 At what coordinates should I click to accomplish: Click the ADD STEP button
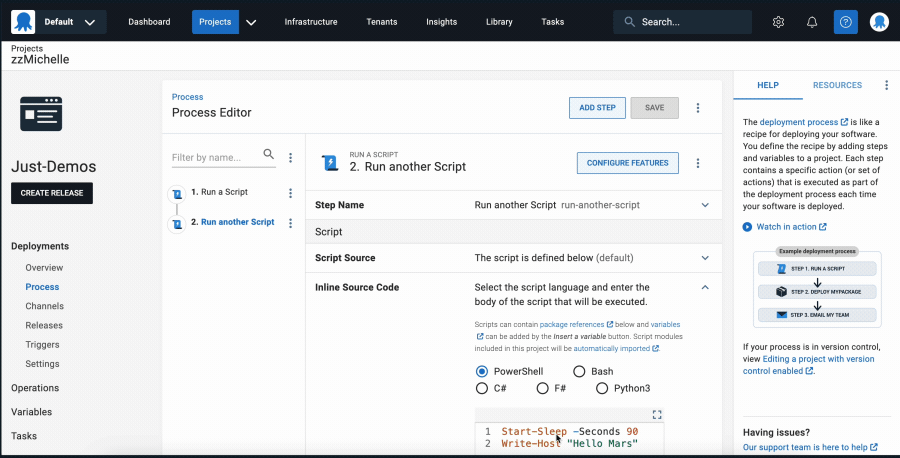[597, 108]
